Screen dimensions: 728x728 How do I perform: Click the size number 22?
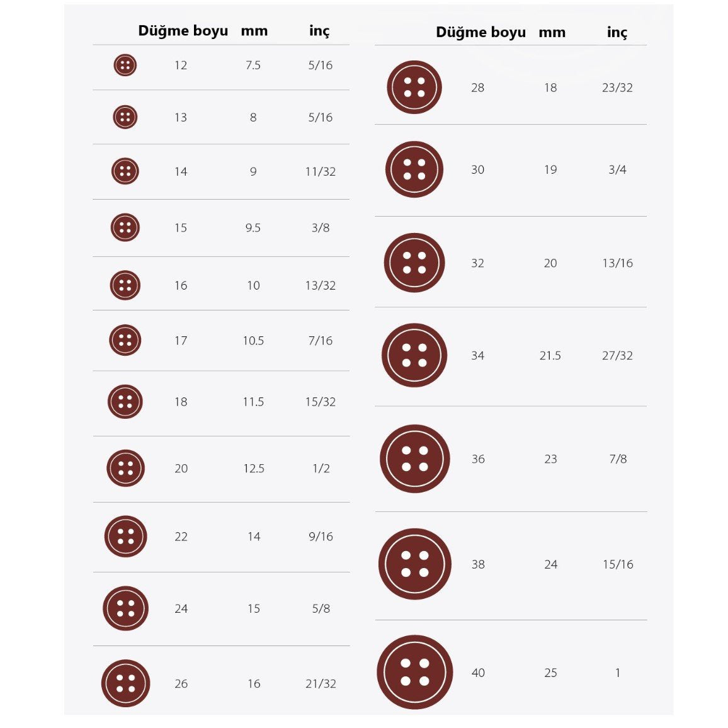(x=181, y=537)
